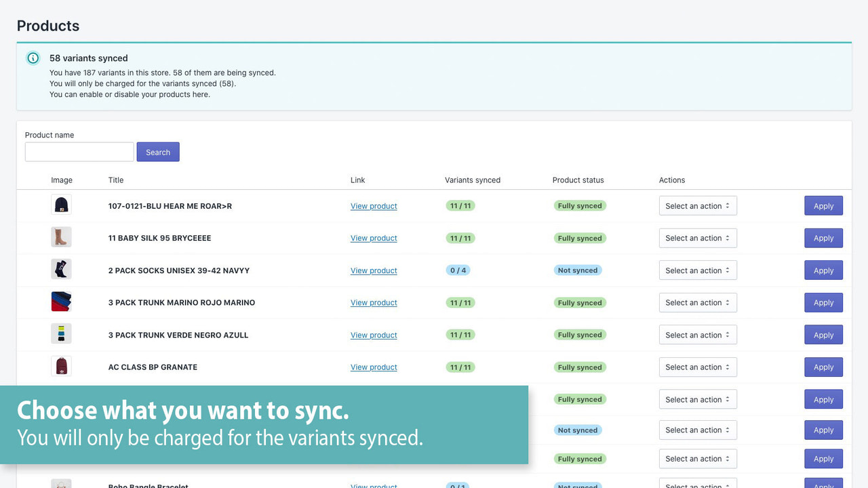The height and width of the screenshot is (488, 868).
Task: Click the Title column header
Action: (x=115, y=180)
